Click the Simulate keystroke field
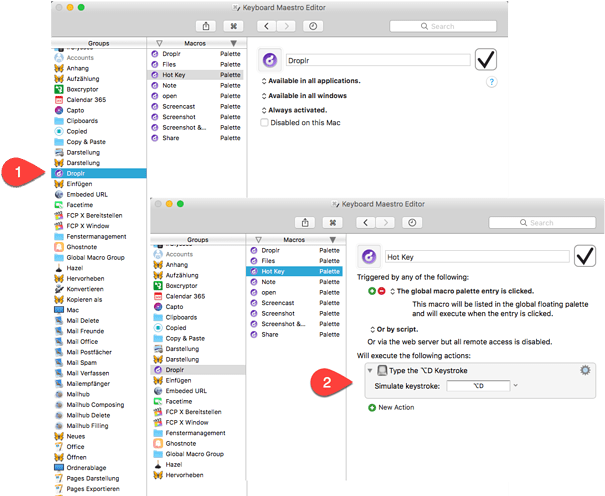Viewport: 605px width, 496px height. (478, 386)
